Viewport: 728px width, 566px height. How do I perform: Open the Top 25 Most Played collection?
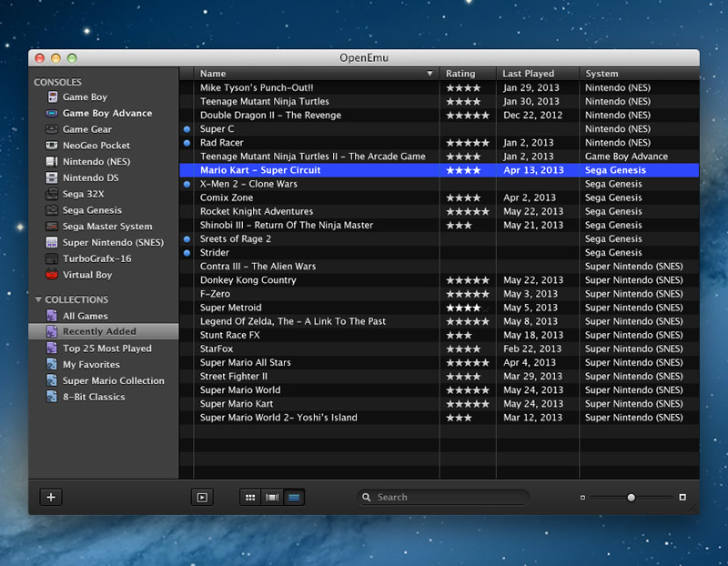[x=107, y=349]
